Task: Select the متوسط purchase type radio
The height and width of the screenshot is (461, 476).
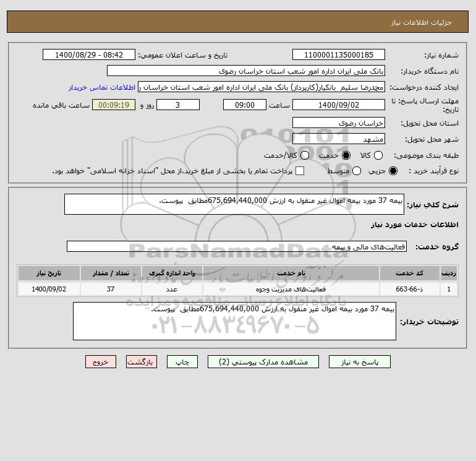Action: point(357,171)
